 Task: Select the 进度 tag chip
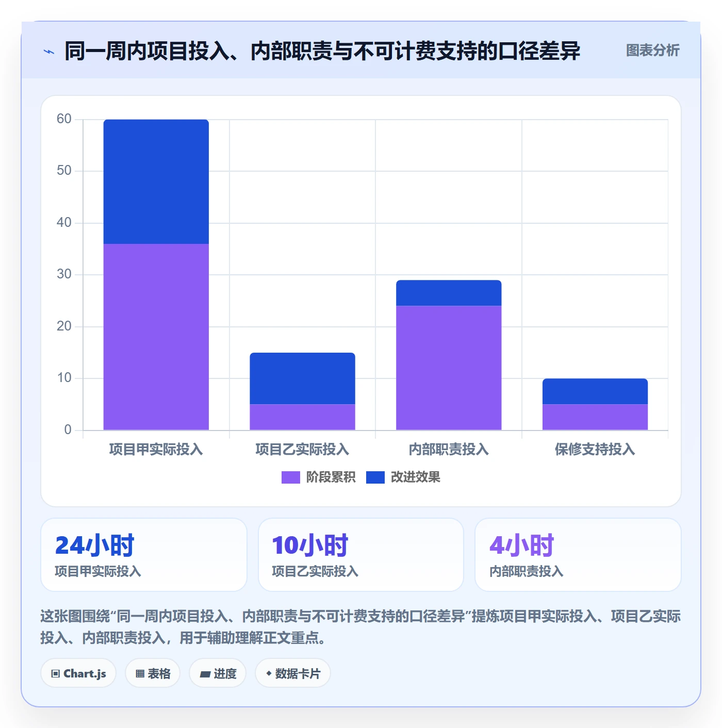(218, 673)
